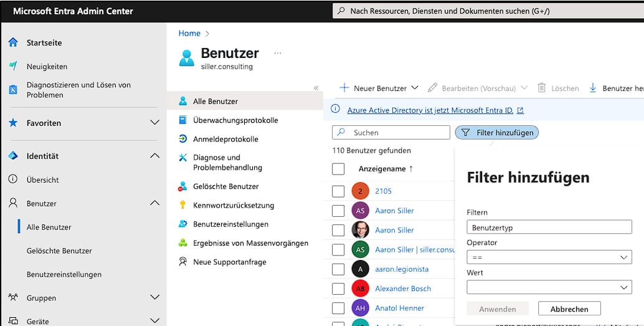Screen dimensions: 644x326
Task: Click the Anwenden button
Action: pos(498,309)
